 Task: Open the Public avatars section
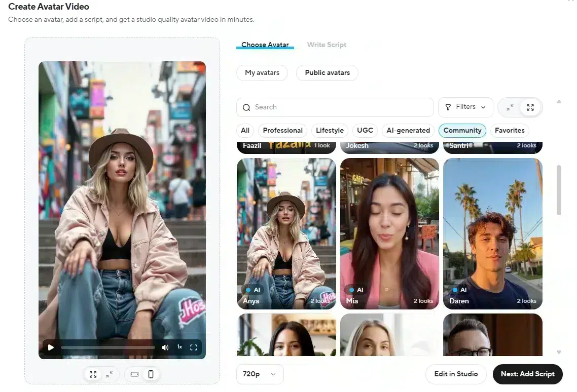coord(327,73)
